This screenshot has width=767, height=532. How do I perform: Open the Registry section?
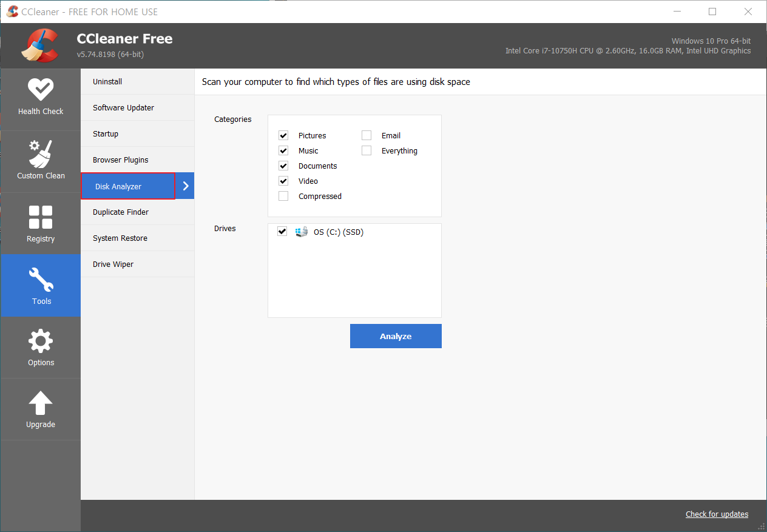[x=41, y=224]
